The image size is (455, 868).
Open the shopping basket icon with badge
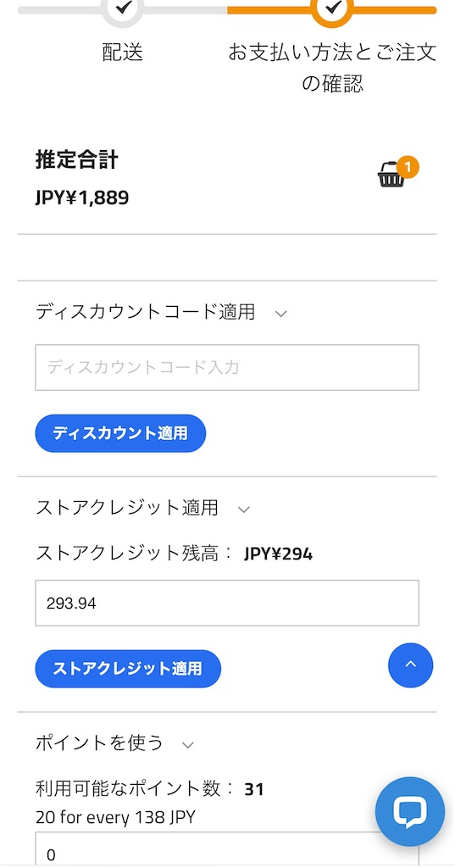(392, 175)
